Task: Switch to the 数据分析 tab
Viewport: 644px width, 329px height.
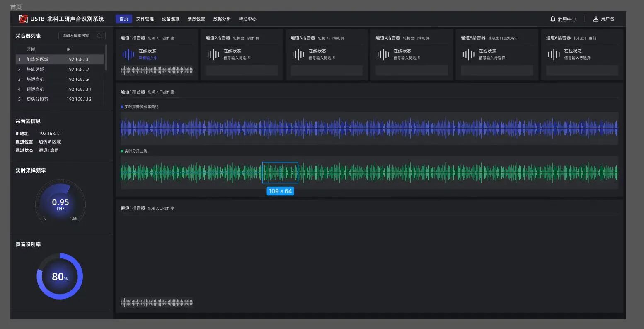Action: click(x=222, y=19)
